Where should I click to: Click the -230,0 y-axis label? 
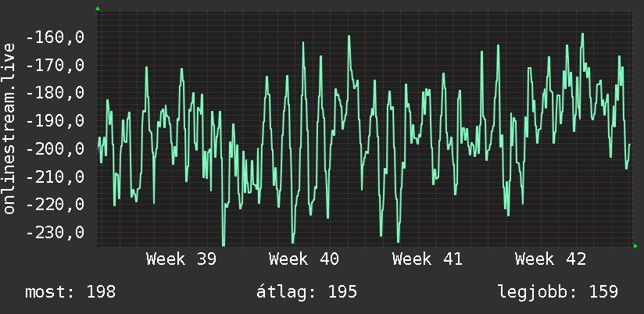[55, 232]
